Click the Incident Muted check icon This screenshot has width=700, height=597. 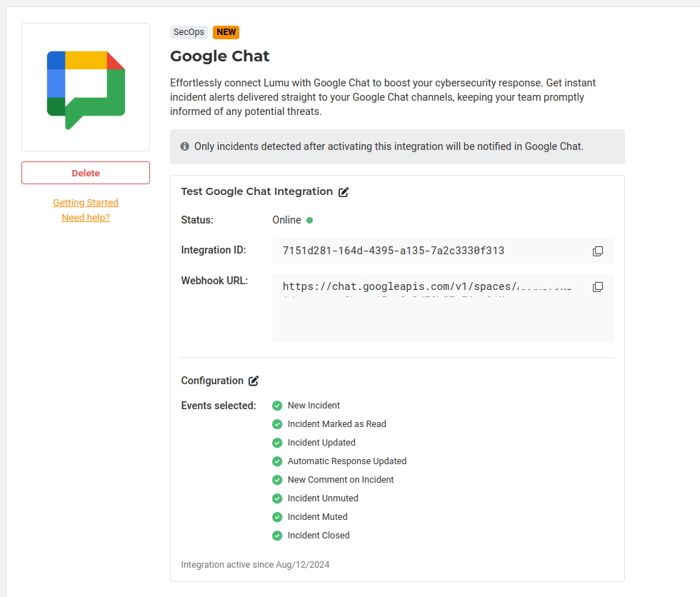point(277,517)
